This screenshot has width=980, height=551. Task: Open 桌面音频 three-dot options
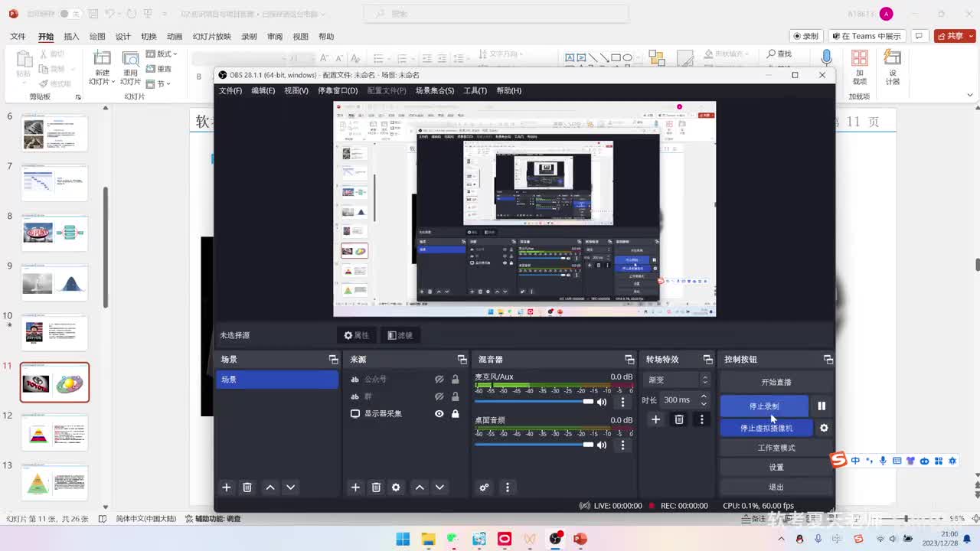click(x=622, y=445)
